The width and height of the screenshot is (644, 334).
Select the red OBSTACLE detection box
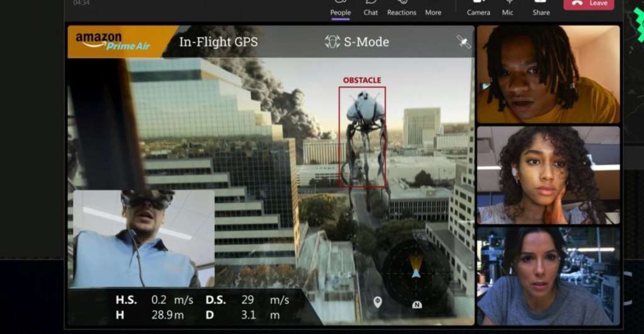[362, 136]
